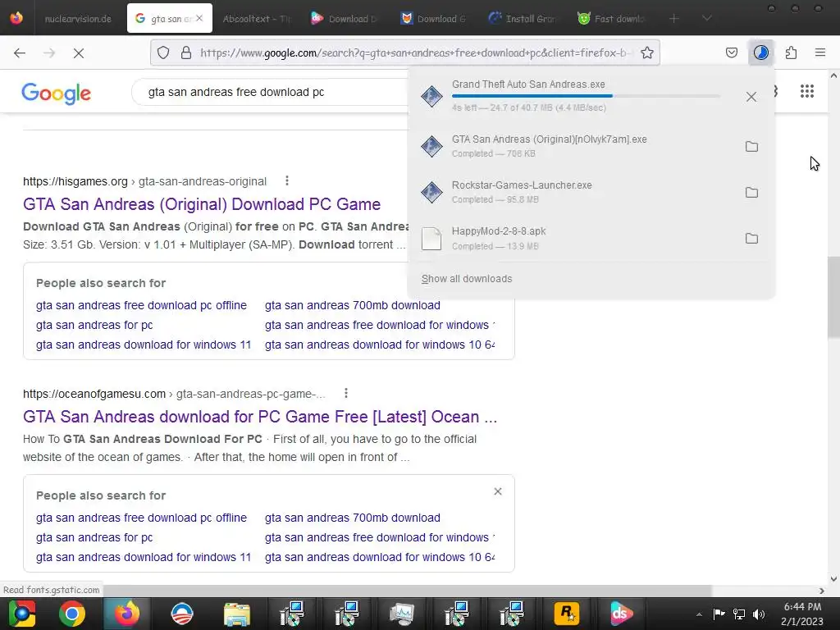Click the padlock site security icon
The height and width of the screenshot is (630, 840).
[186, 52]
